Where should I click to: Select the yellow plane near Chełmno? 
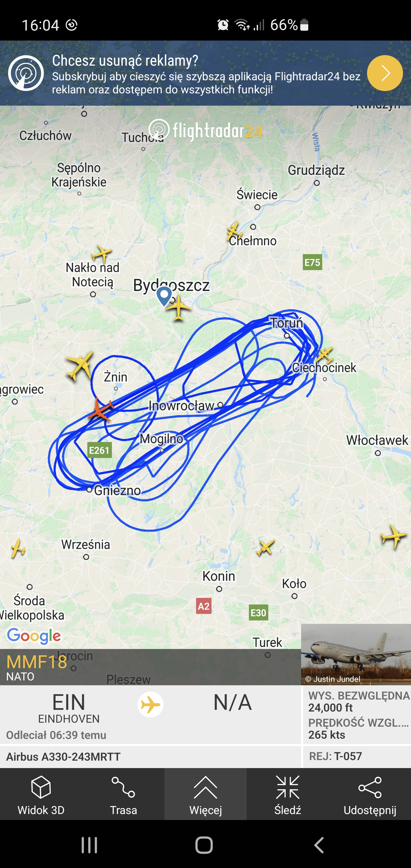(234, 232)
